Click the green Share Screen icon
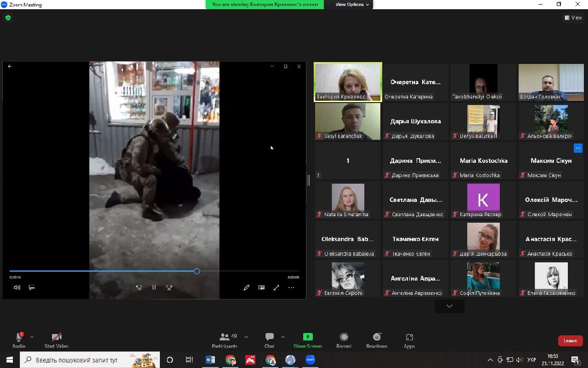 [307, 340]
